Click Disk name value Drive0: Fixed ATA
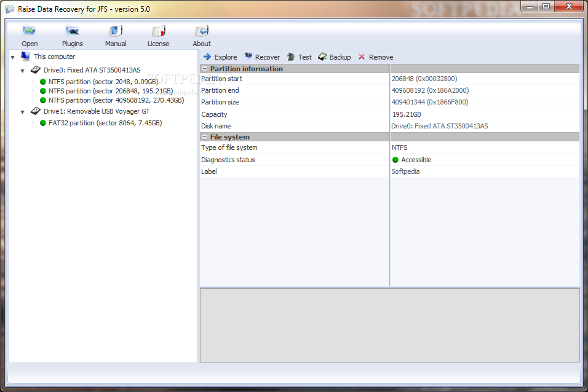588x392 pixels. 440,126
